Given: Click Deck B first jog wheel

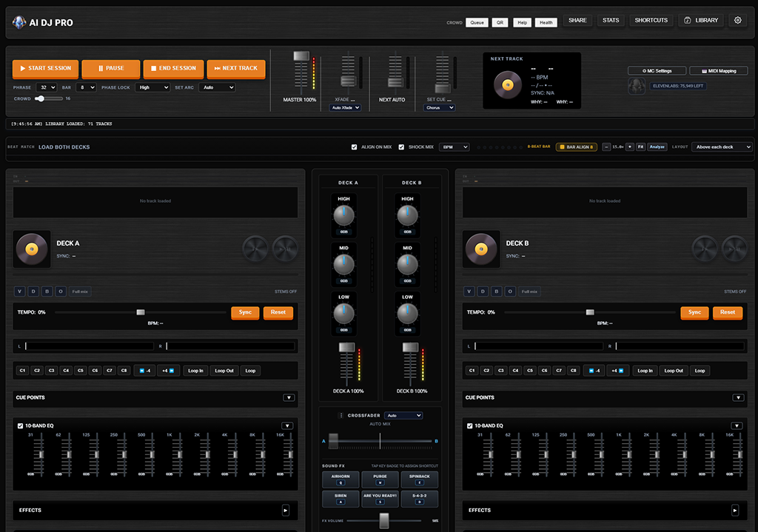Looking at the screenshot, I should pyautogui.click(x=705, y=249).
